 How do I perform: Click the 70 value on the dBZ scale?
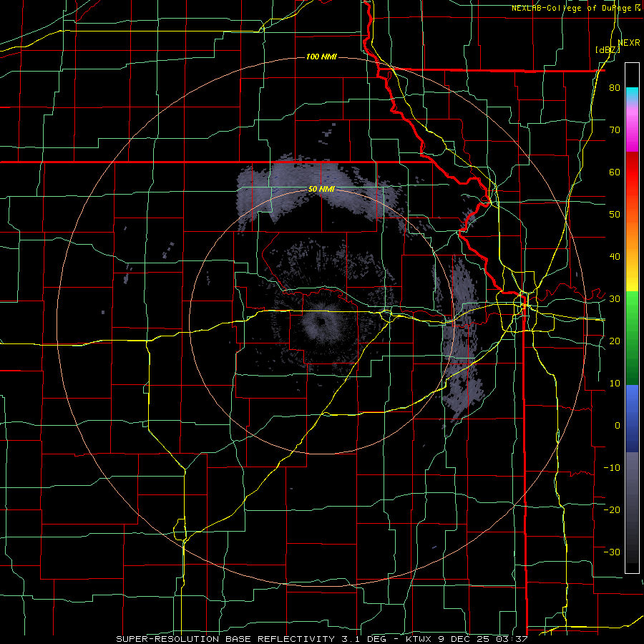coord(615,130)
